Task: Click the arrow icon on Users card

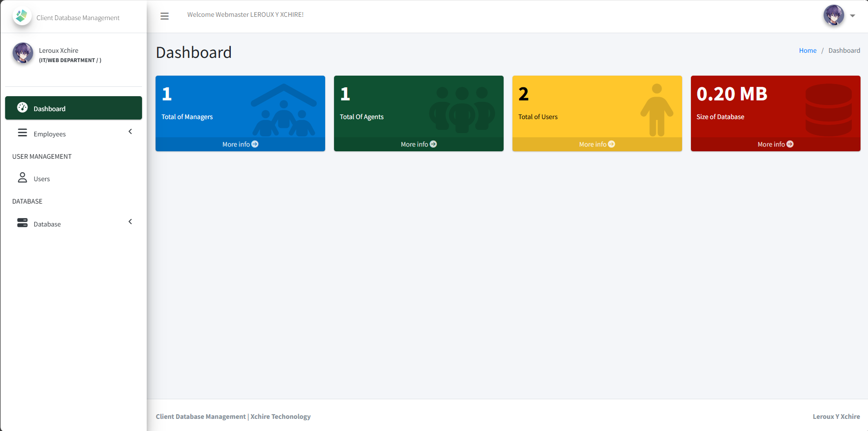Action: (612, 144)
